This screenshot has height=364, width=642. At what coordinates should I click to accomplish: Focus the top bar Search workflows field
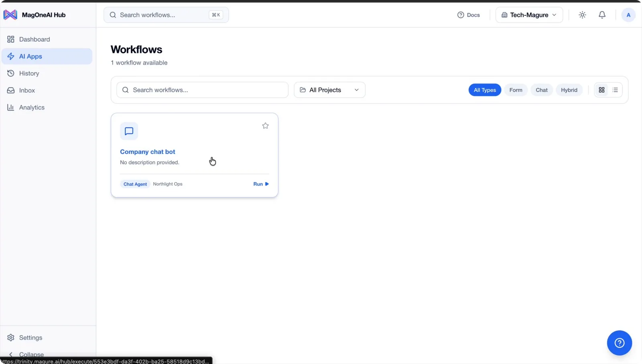point(166,15)
